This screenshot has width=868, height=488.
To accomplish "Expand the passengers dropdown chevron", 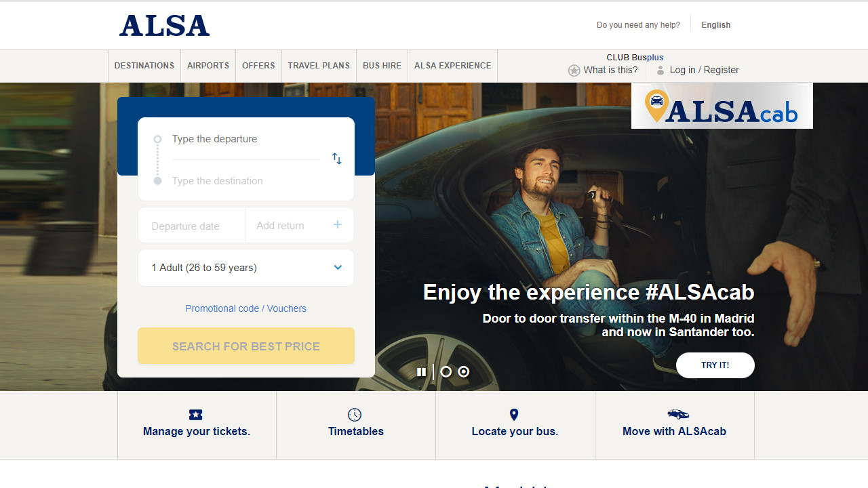I will tap(338, 267).
